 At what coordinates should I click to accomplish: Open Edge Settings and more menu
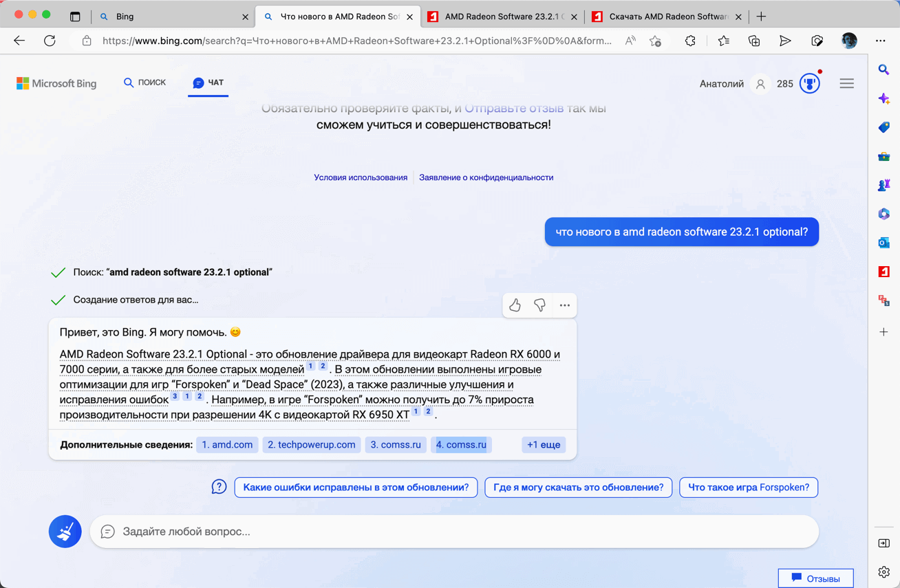pyautogui.click(x=881, y=41)
